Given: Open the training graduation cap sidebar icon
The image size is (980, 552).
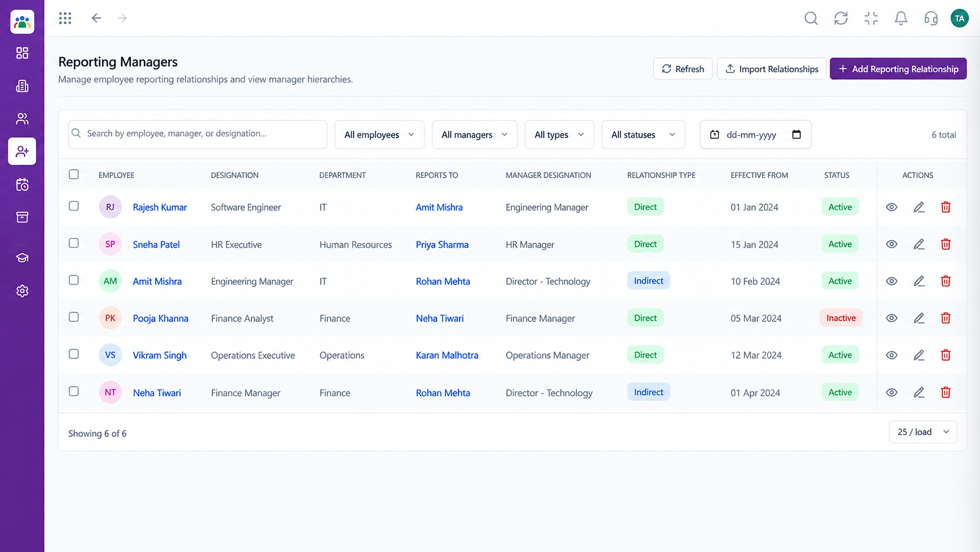Looking at the screenshot, I should tap(22, 258).
